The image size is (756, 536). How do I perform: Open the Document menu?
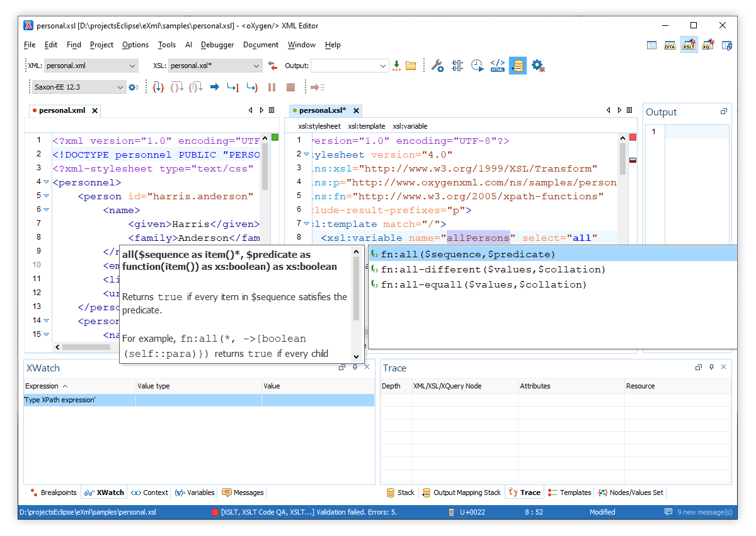point(261,45)
